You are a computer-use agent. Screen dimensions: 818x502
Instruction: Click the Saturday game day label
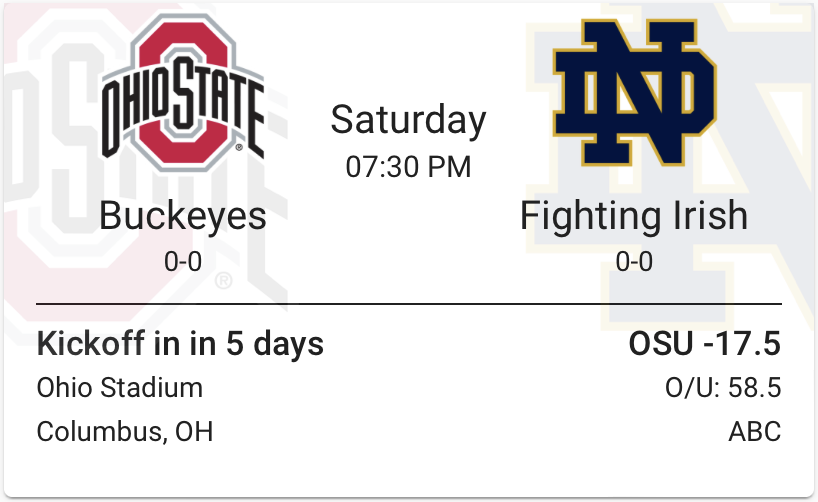coord(408,120)
